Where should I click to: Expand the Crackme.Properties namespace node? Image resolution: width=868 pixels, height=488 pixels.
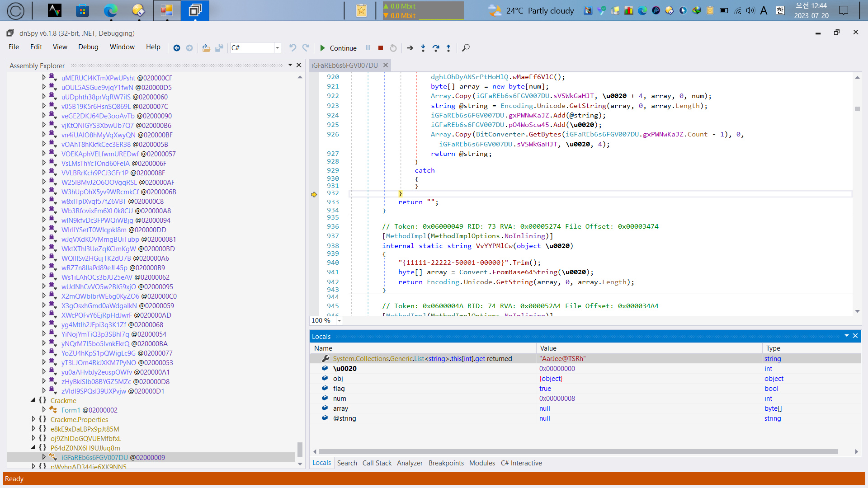[33, 419]
